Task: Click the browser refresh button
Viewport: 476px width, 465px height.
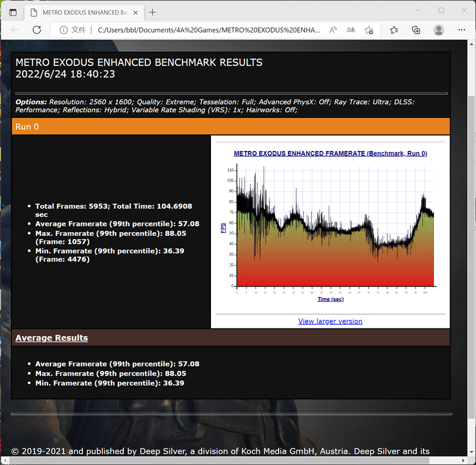Action: click(x=37, y=30)
